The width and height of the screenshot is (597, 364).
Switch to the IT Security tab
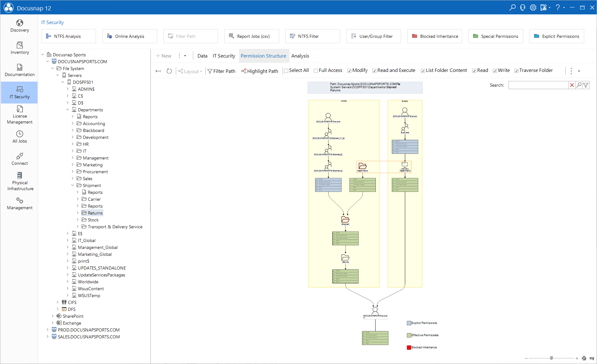[x=224, y=56]
